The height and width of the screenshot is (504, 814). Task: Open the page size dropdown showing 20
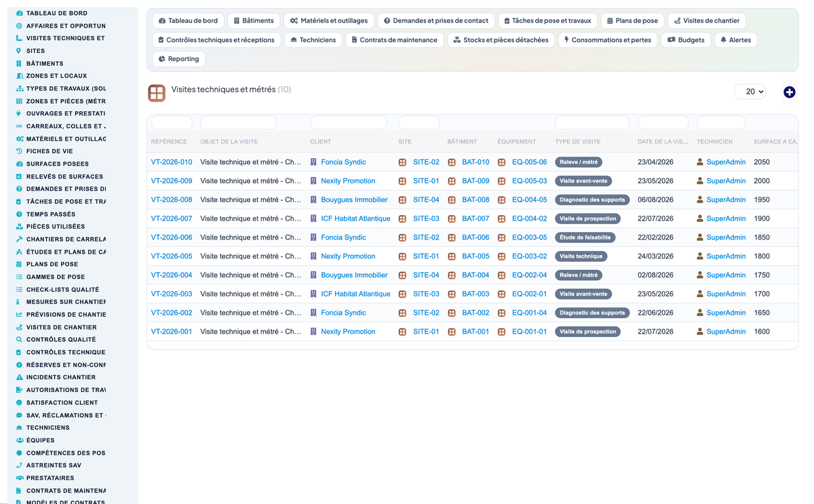750,92
